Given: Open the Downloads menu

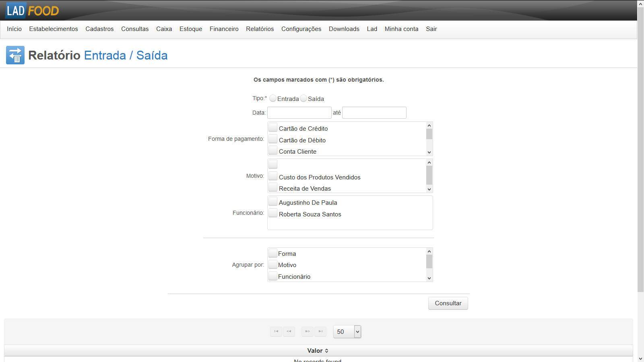Looking at the screenshot, I should pyautogui.click(x=344, y=29).
